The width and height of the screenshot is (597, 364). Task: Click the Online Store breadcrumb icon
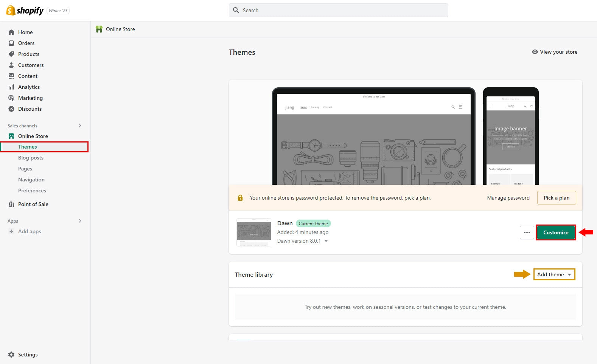(99, 29)
